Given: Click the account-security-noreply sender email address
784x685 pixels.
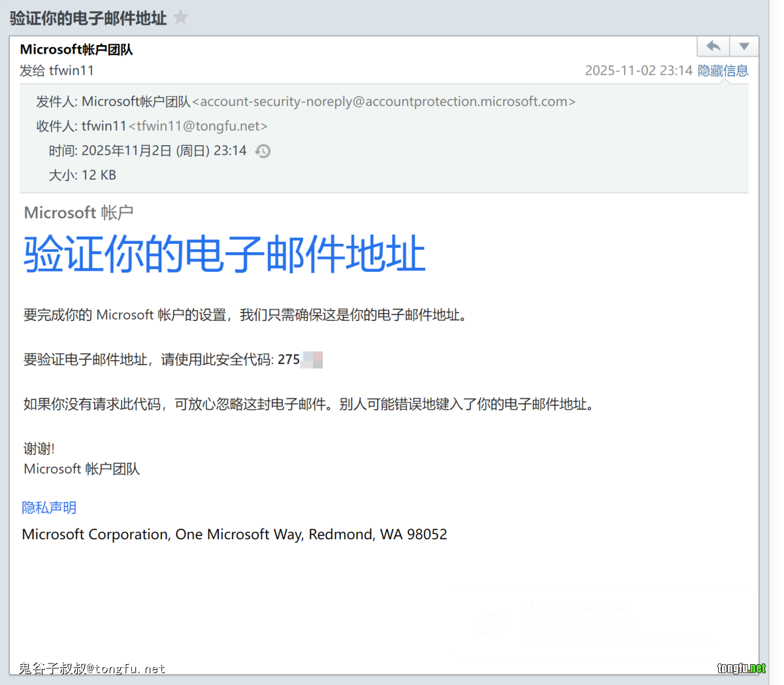Looking at the screenshot, I should click(x=384, y=101).
